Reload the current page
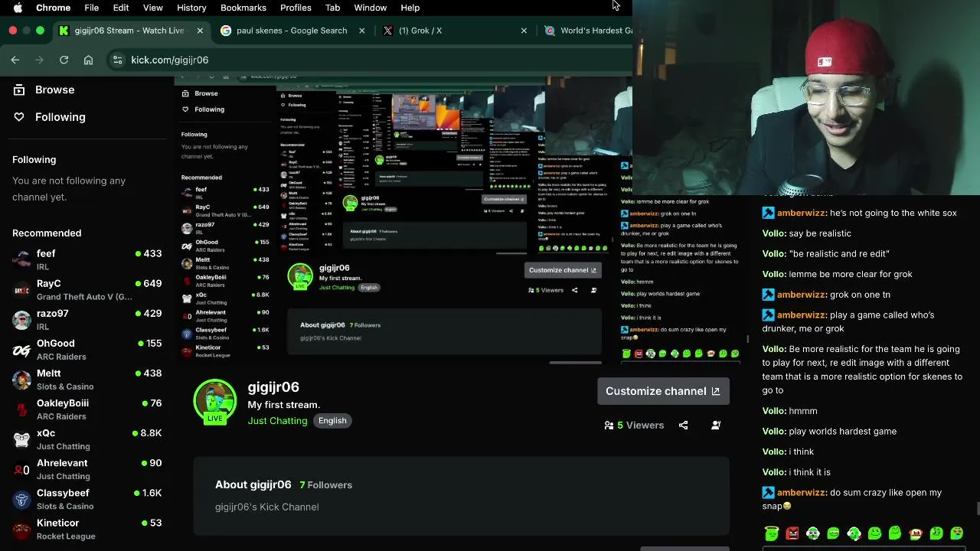Image resolution: width=980 pixels, height=551 pixels. coord(64,60)
